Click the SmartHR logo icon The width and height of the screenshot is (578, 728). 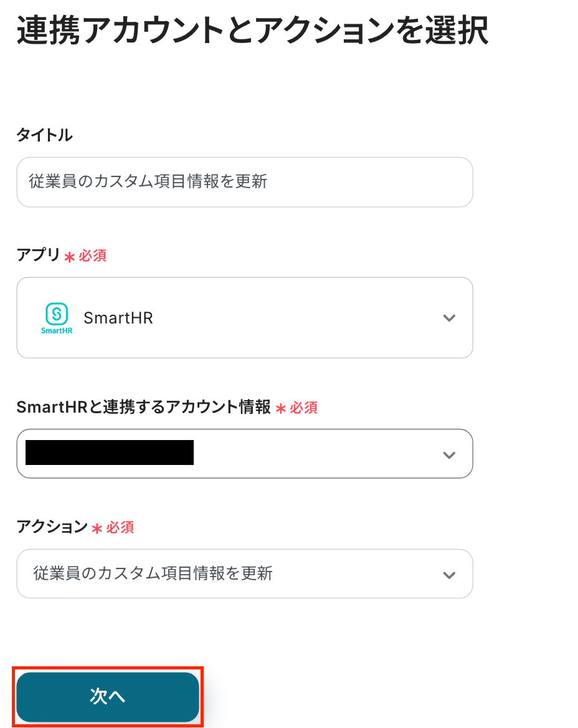57,318
